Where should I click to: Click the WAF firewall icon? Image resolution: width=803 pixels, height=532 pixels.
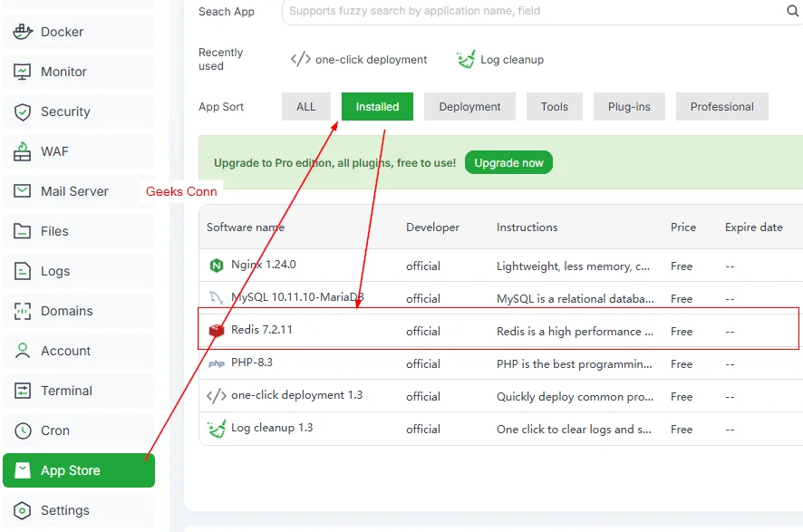point(22,151)
